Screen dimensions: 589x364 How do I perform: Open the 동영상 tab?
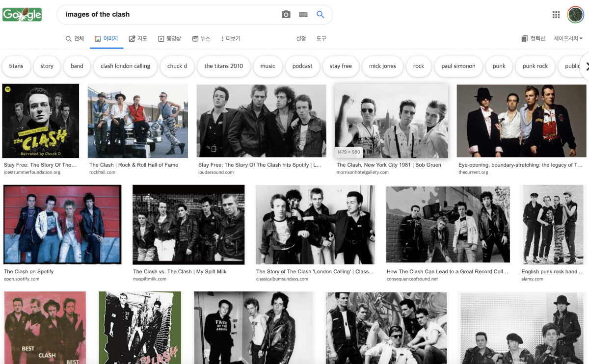[169, 39]
